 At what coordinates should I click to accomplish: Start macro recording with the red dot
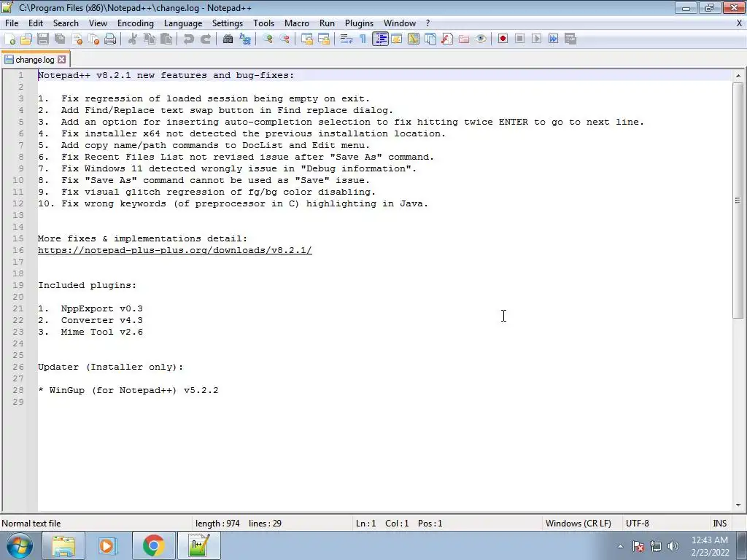503,39
